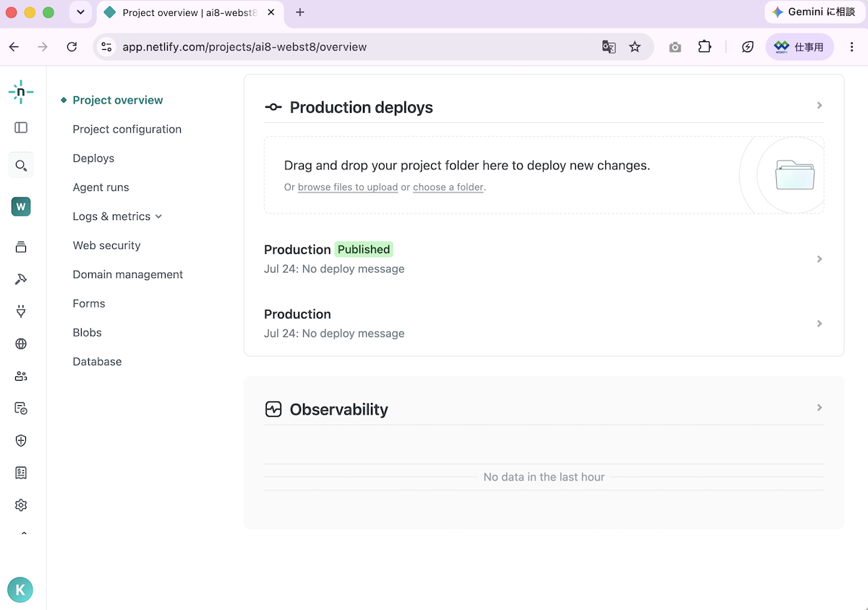Open Forms page
Screen dimensions: 868x610
click(89, 303)
